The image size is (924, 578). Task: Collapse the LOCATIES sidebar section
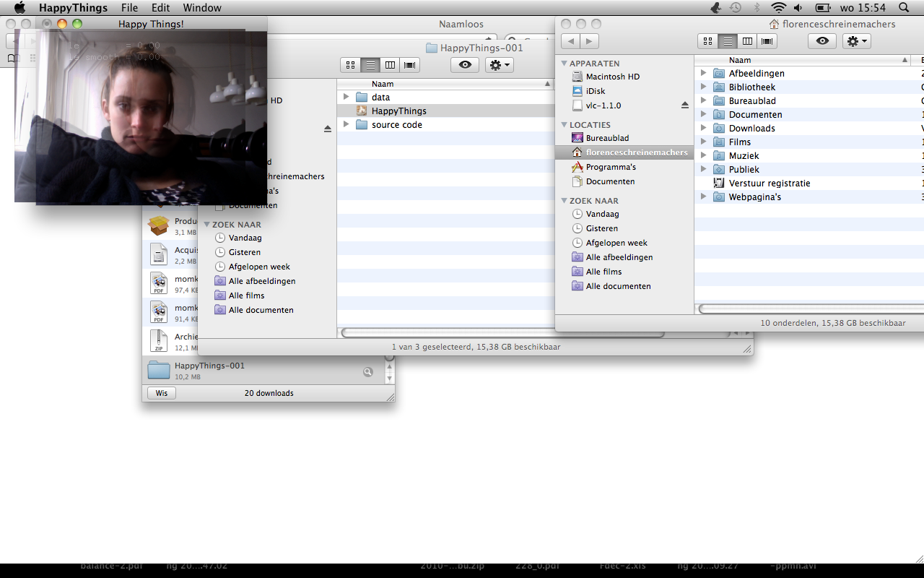[x=565, y=125]
